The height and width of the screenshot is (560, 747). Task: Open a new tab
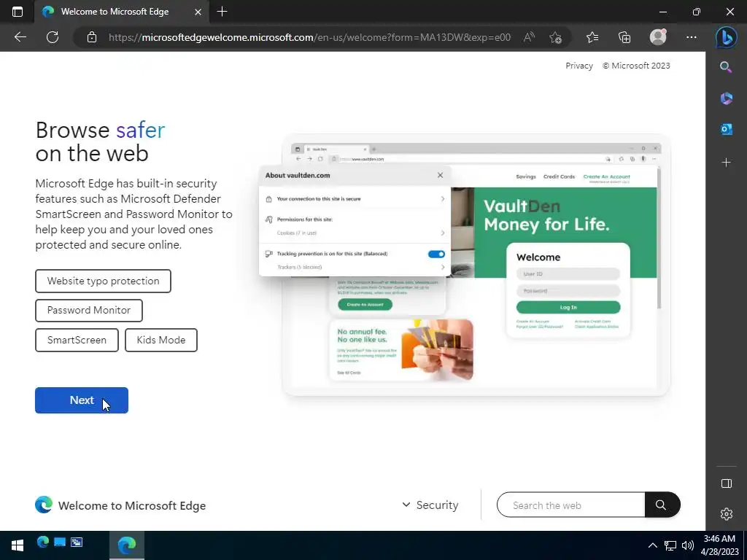222,12
